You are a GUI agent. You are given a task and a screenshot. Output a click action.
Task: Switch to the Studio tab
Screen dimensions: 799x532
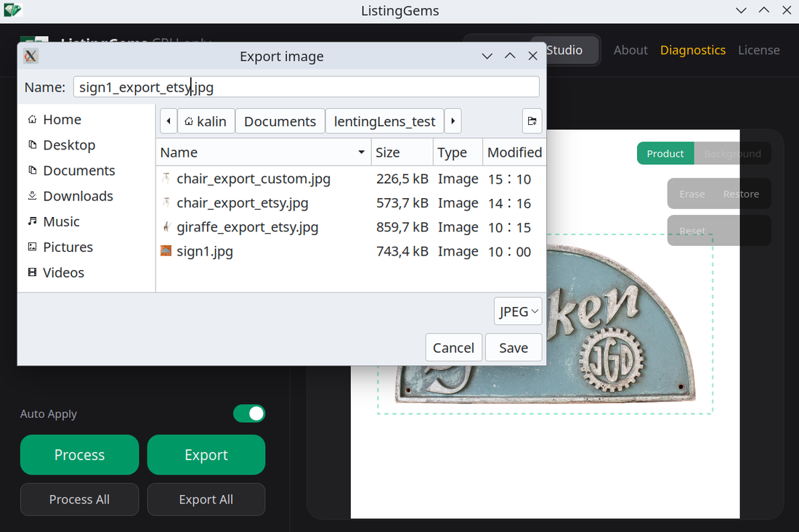pyautogui.click(x=564, y=50)
